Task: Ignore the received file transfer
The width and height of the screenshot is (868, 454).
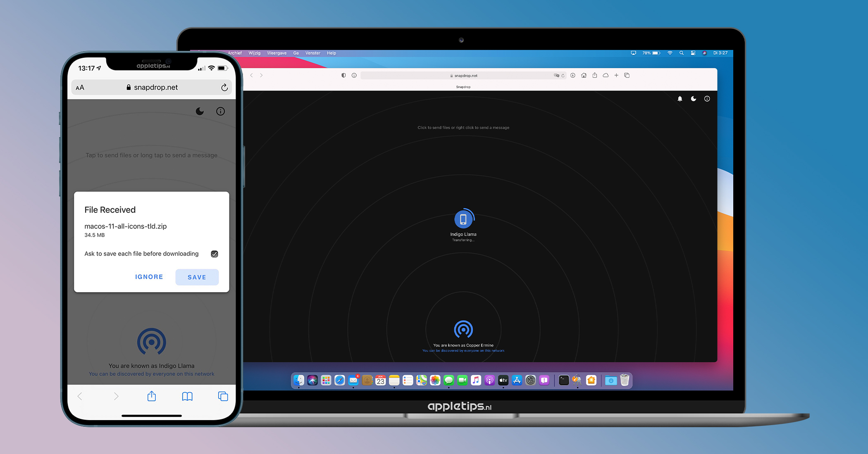Action: point(149,277)
